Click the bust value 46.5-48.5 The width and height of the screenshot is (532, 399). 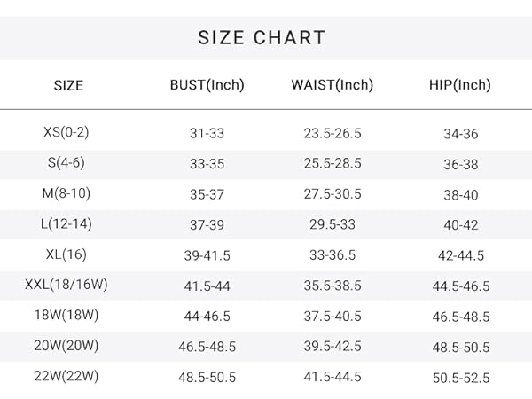coord(207,347)
